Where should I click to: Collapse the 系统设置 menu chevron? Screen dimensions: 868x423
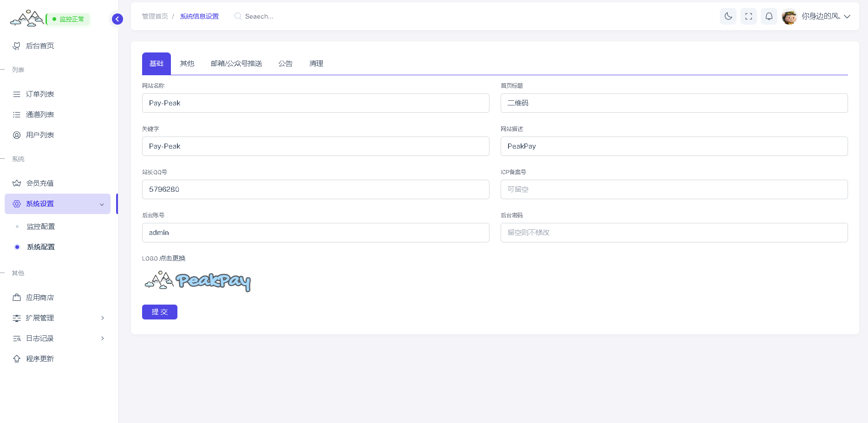tap(102, 204)
